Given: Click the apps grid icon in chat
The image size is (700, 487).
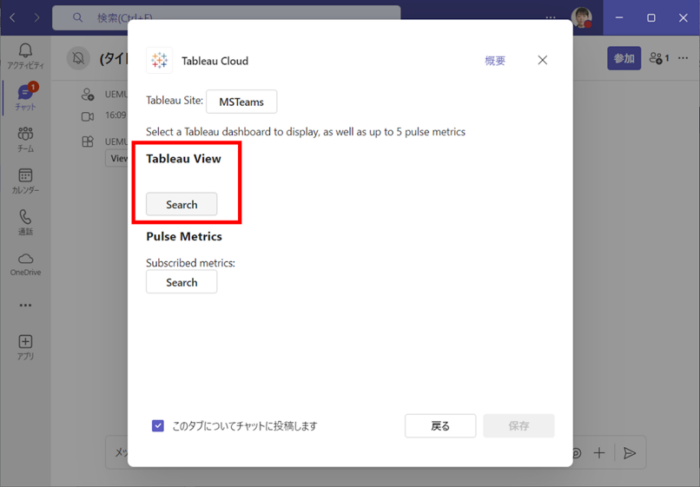Looking at the screenshot, I should [88, 142].
